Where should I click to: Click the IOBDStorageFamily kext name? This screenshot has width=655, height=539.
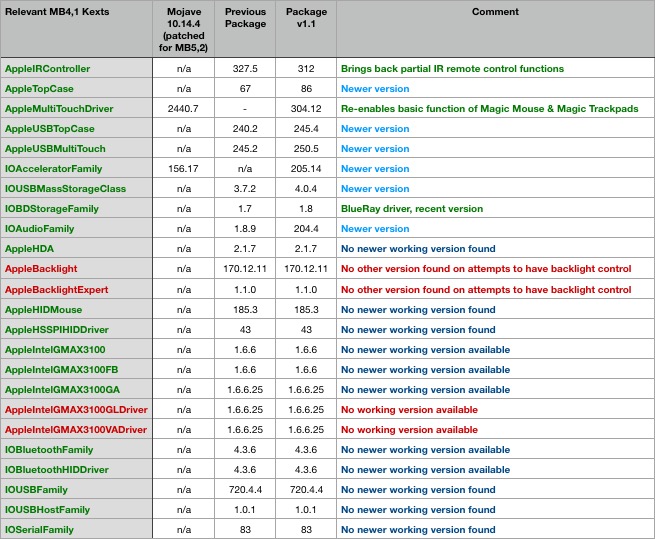[x=52, y=209]
